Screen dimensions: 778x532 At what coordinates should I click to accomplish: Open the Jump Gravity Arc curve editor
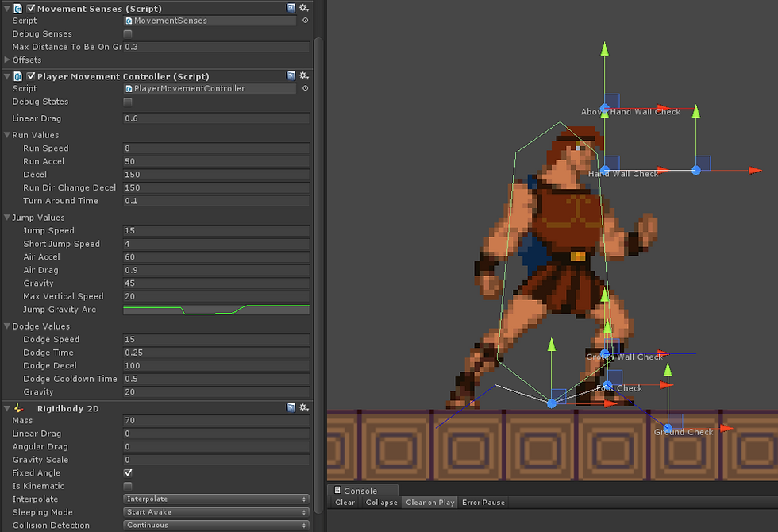coord(216,310)
